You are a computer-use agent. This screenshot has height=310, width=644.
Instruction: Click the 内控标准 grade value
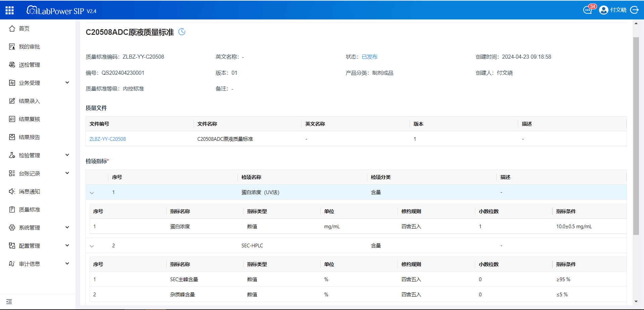click(133, 88)
